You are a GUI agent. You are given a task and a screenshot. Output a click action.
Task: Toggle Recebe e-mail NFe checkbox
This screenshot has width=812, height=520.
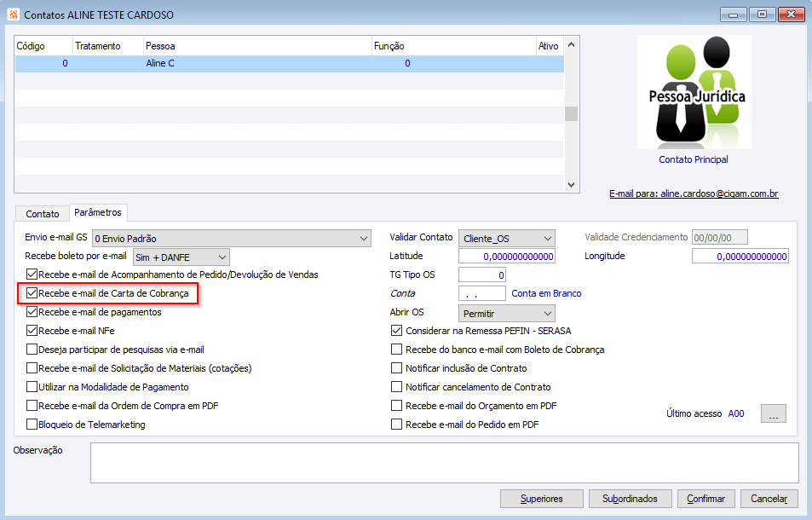tap(32, 331)
